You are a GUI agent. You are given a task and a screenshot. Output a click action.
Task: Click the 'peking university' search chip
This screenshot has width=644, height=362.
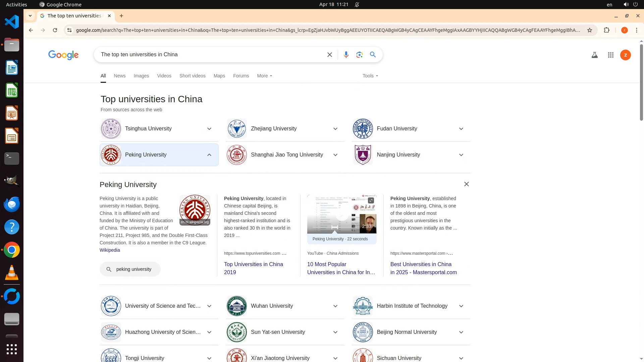click(x=130, y=269)
